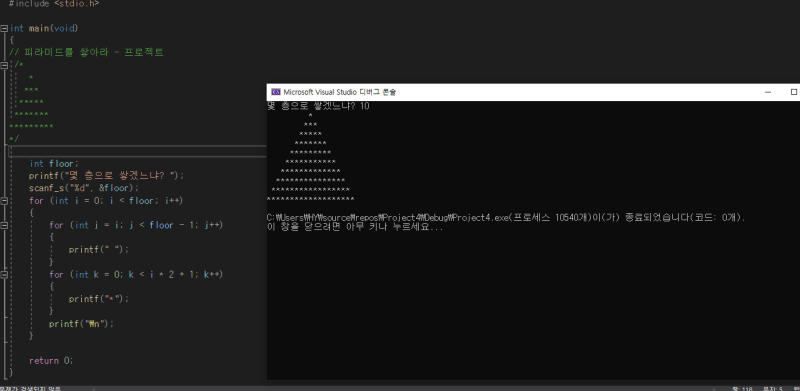Collapse the for (int i = 0) loop fold
Screen dimensions: 800x391
click(x=4, y=201)
